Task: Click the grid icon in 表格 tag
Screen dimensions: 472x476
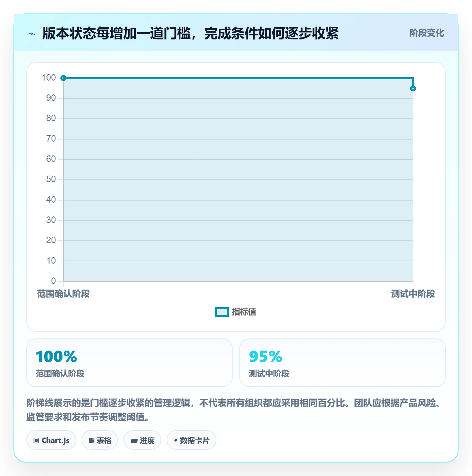Action: point(91,441)
